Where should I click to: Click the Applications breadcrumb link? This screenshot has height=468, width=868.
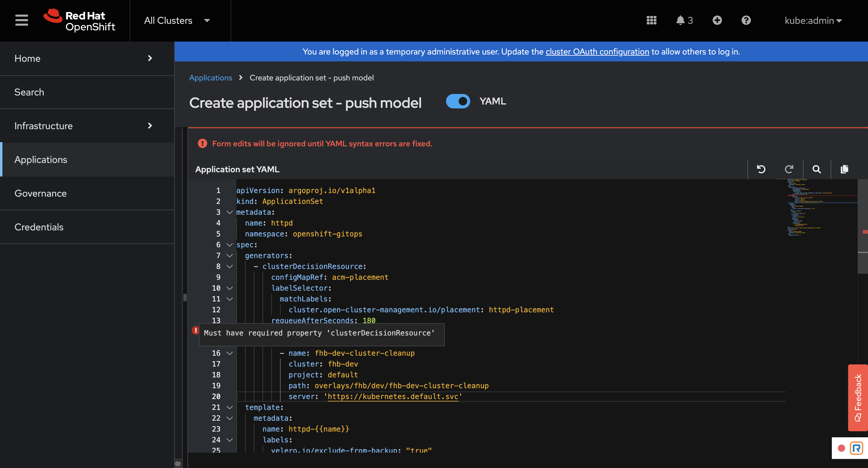click(x=211, y=78)
